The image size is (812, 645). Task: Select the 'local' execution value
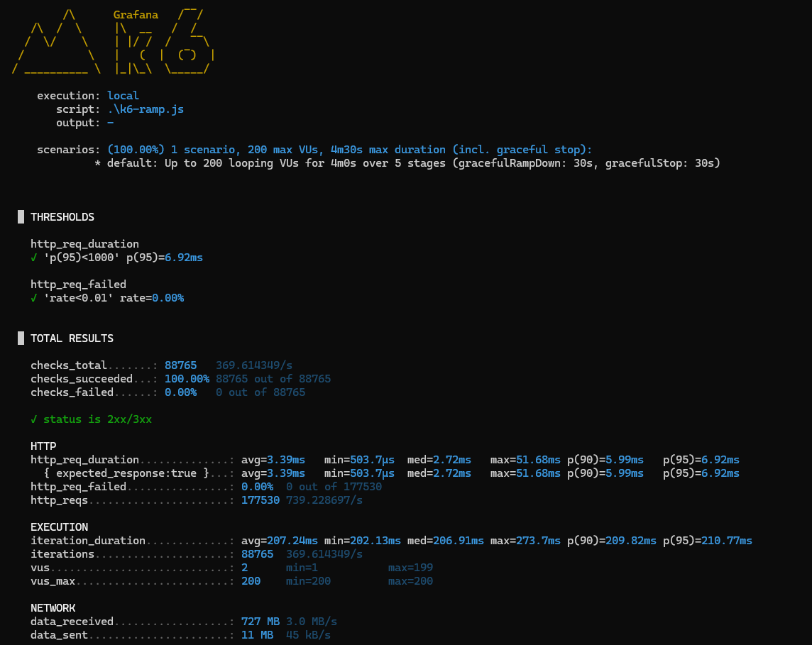tap(123, 96)
